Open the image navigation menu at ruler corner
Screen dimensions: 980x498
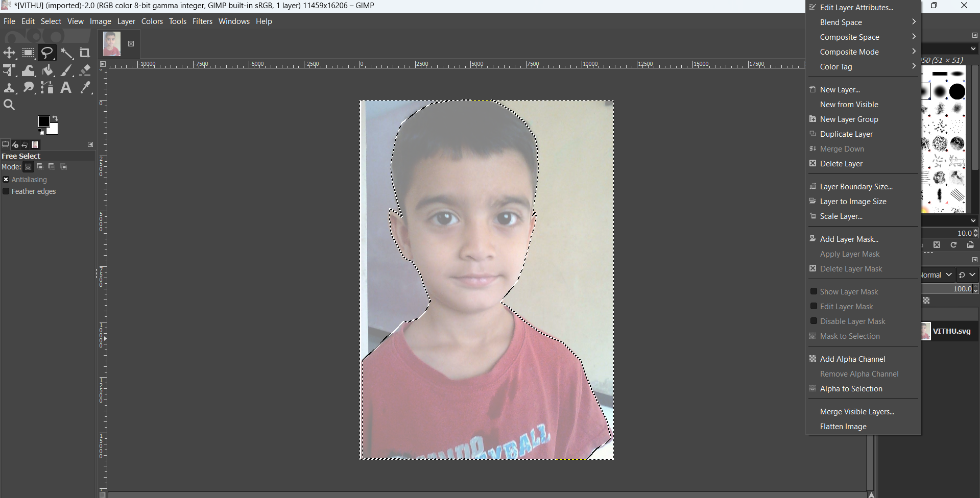tap(103, 64)
